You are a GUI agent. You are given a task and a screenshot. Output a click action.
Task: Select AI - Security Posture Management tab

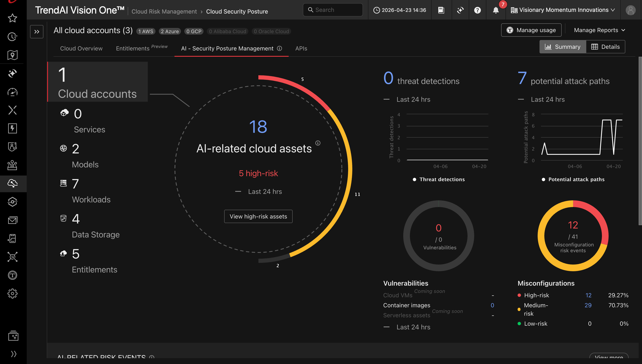coord(227,48)
